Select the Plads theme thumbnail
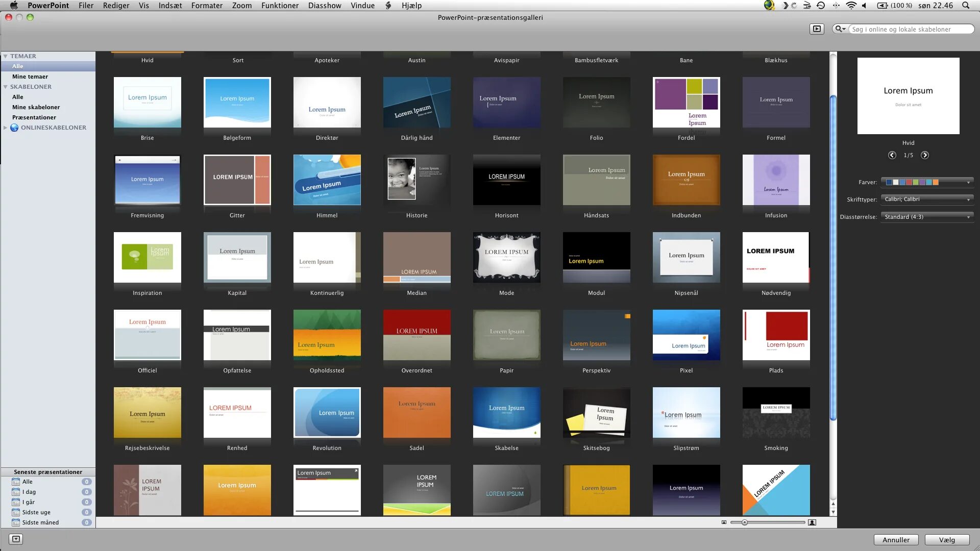Viewport: 980px width, 551px height. pyautogui.click(x=776, y=335)
